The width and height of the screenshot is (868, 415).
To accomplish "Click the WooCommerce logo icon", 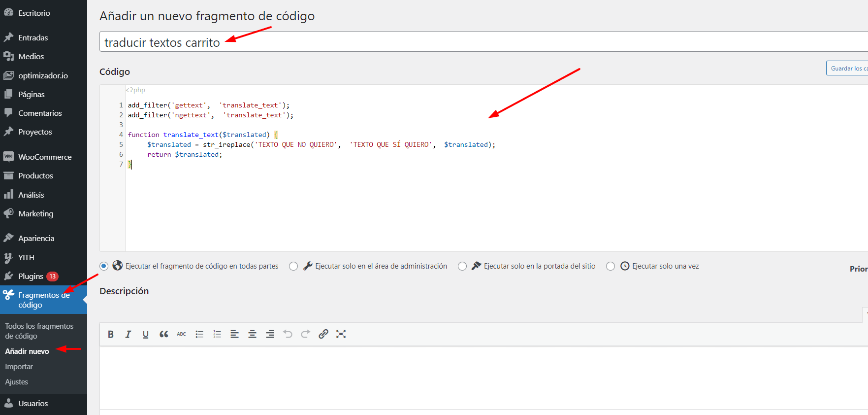I will 8,157.
